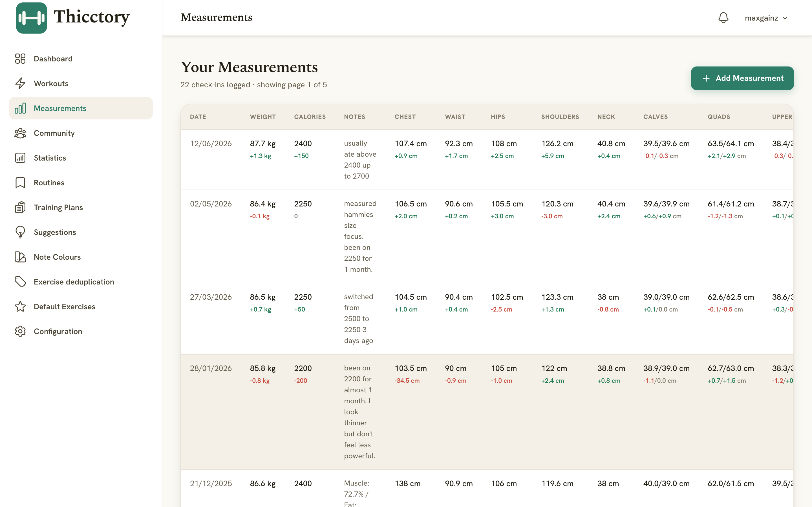Click the Workouts lightning bolt icon

coord(20,83)
